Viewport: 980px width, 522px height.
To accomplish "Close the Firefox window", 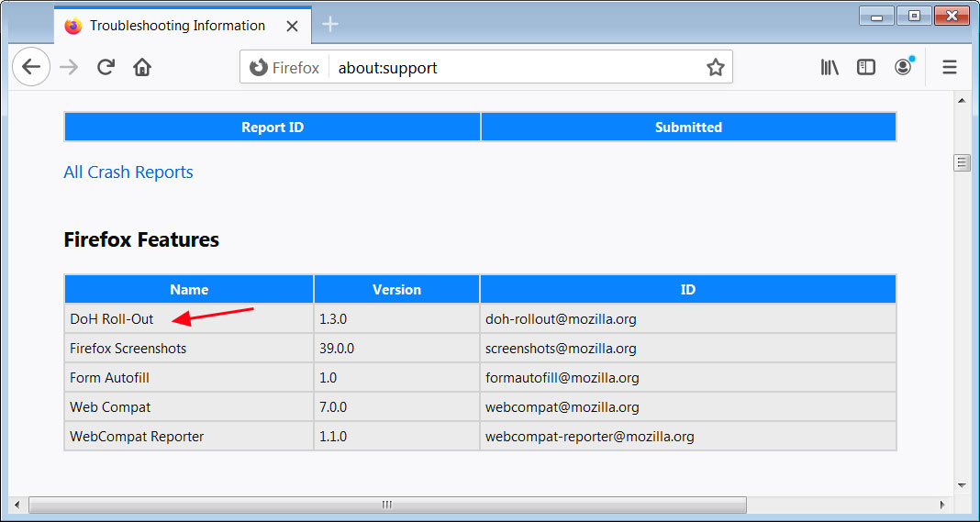I will point(952,17).
